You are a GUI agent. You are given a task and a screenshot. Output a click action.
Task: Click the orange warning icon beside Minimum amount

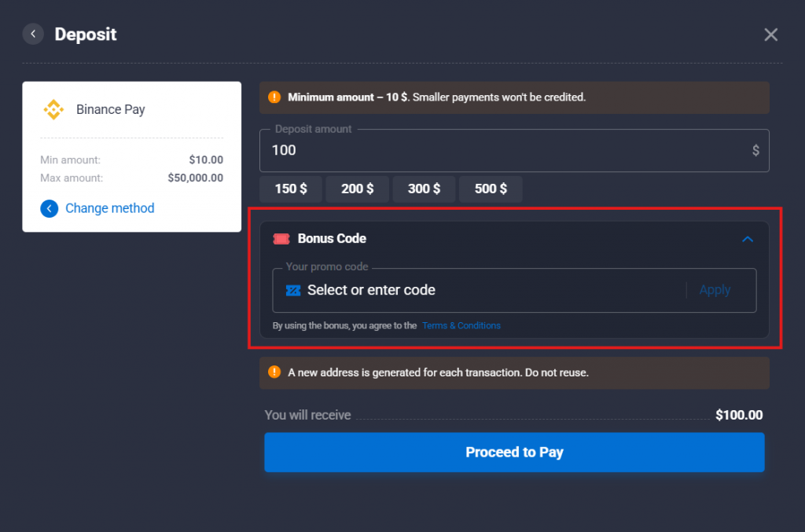click(274, 97)
